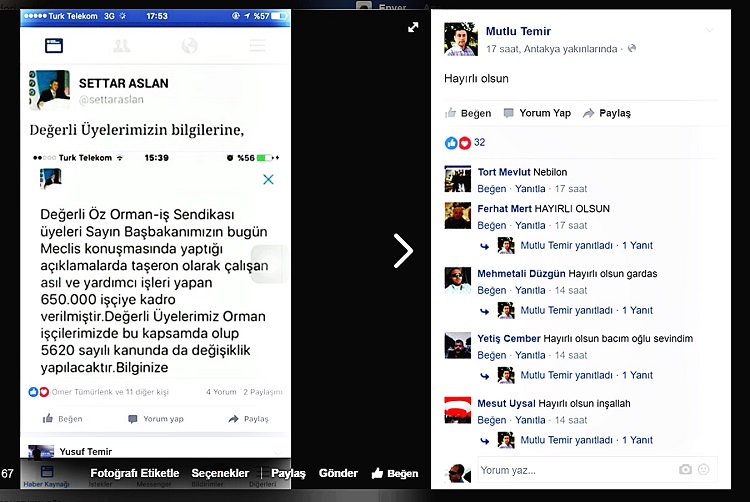Click Yorum yaz comment input field
The height and width of the screenshot is (502, 750).
point(597,470)
